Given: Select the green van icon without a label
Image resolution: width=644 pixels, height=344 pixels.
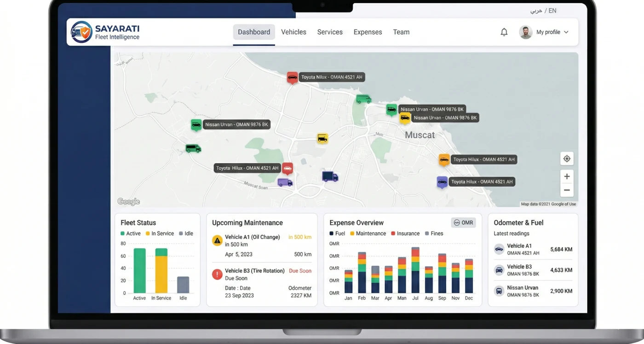Looking at the screenshot, I should [x=193, y=148].
